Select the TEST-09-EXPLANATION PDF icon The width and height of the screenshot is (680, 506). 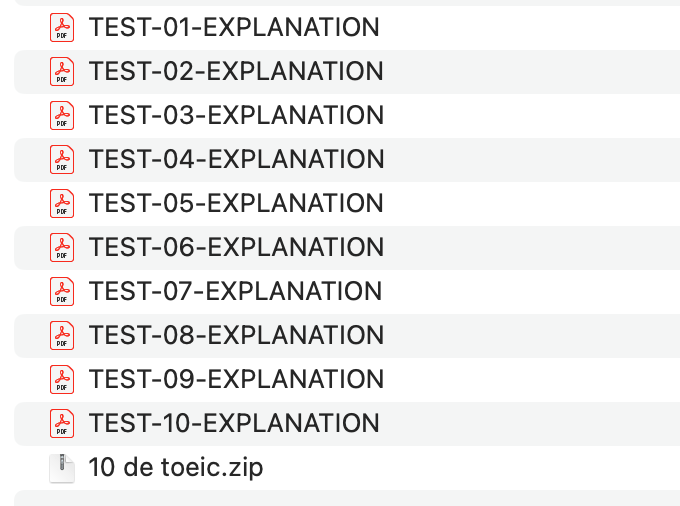click(62, 380)
